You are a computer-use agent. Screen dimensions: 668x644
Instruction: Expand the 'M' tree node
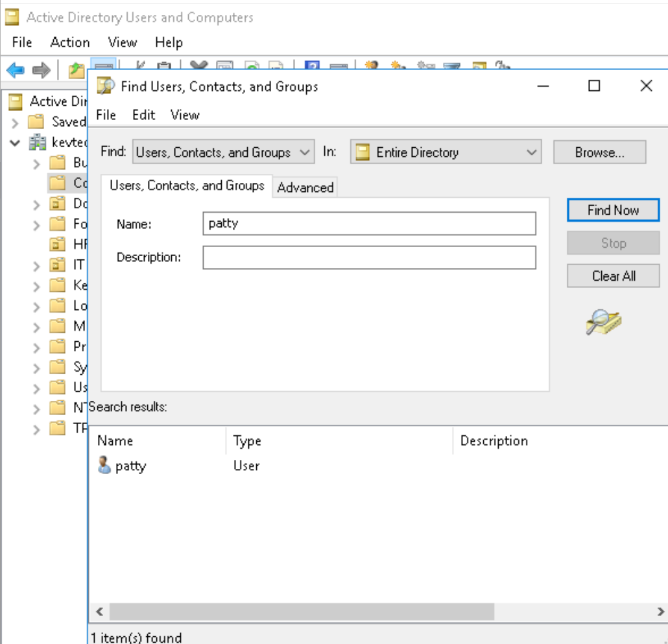point(36,328)
